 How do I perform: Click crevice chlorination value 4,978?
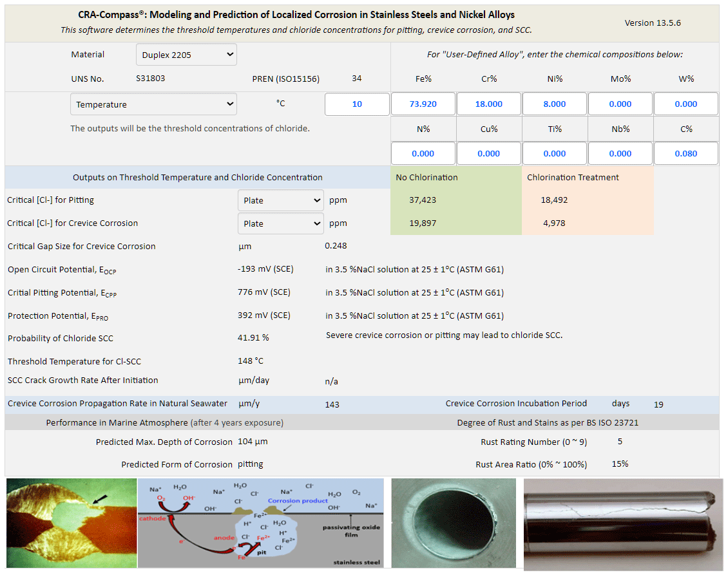point(554,223)
